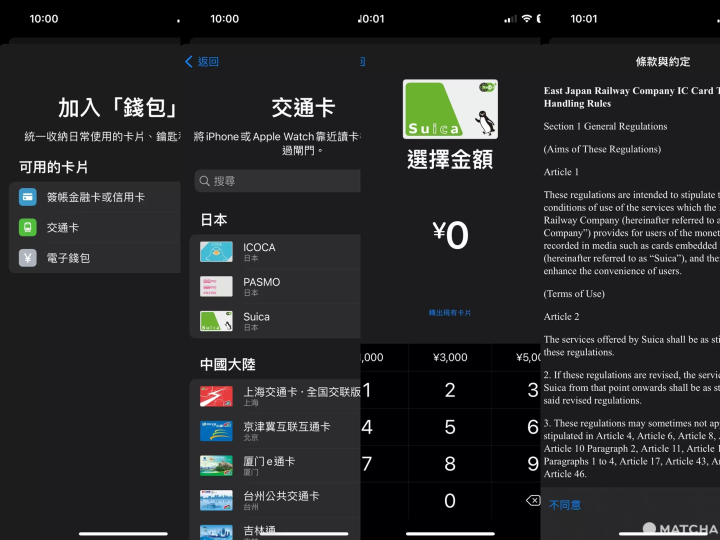This screenshot has height=540, width=720.
Task: Select 簽帳金融卡或信用卡 option
Action: 95,197
